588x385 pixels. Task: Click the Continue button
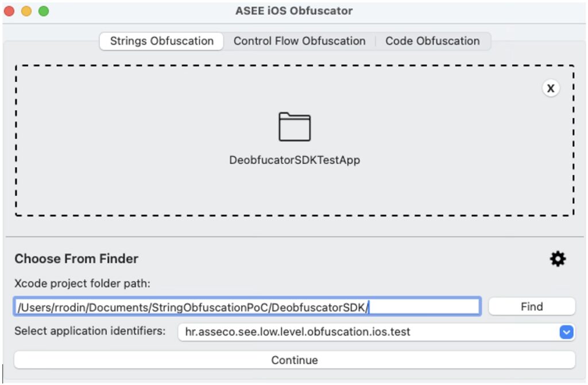[x=295, y=360]
